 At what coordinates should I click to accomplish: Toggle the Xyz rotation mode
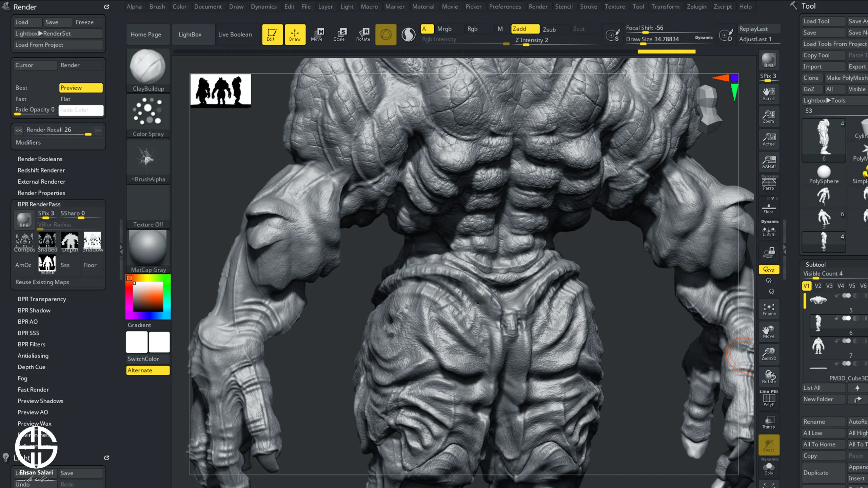pos(769,270)
